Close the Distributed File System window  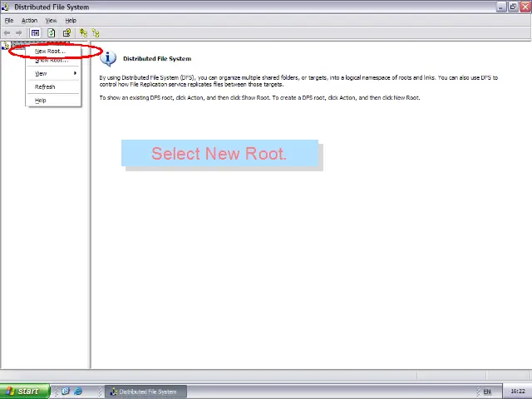[525, 7]
